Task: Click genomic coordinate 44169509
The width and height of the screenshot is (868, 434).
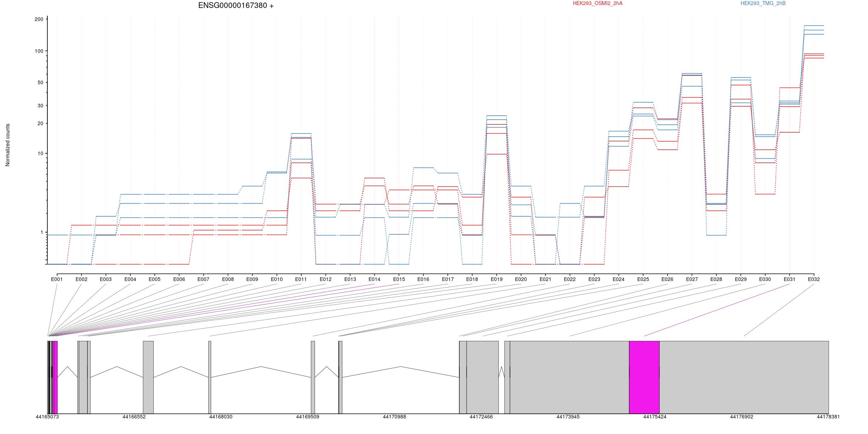Action: point(308,417)
